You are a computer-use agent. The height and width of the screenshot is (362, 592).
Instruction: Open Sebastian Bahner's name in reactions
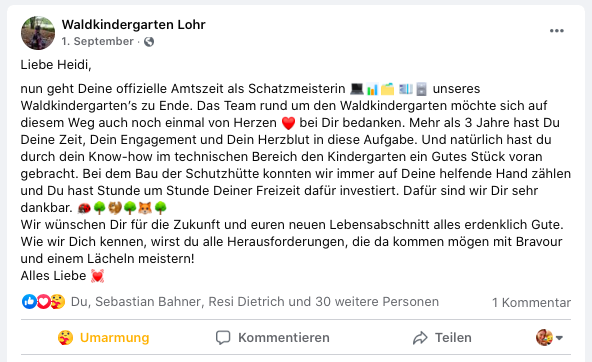(x=148, y=302)
